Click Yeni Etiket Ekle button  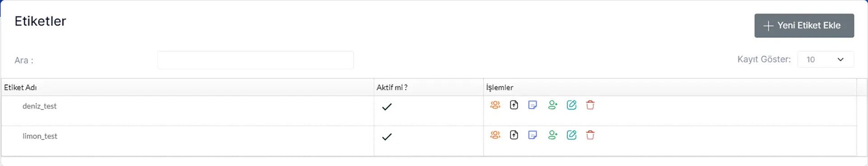coord(804,26)
